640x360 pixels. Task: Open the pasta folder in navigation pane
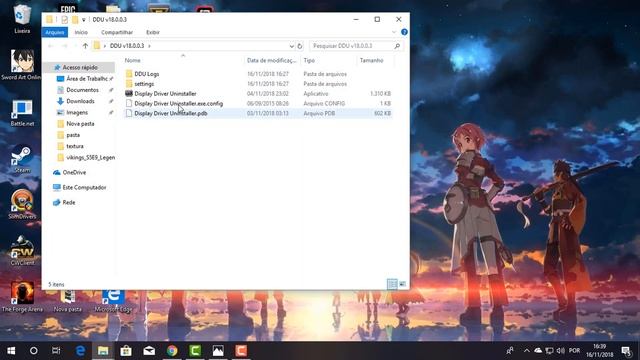pos(73,135)
